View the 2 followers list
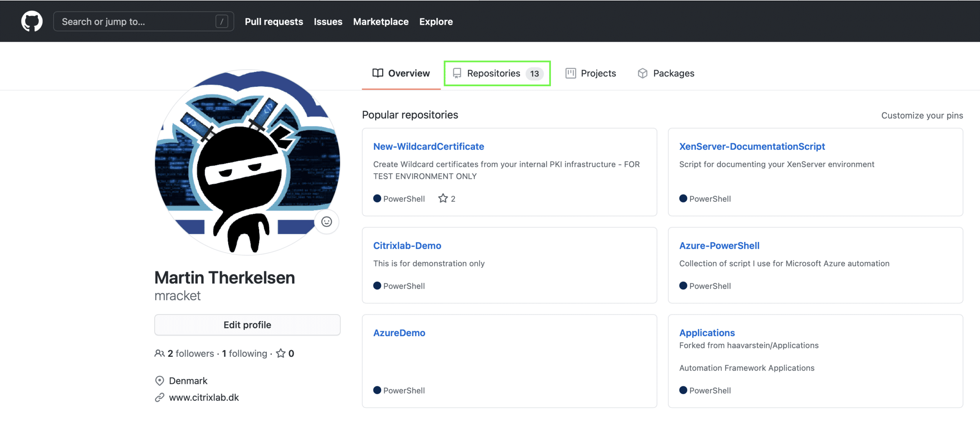The width and height of the screenshot is (980, 428). (x=191, y=353)
